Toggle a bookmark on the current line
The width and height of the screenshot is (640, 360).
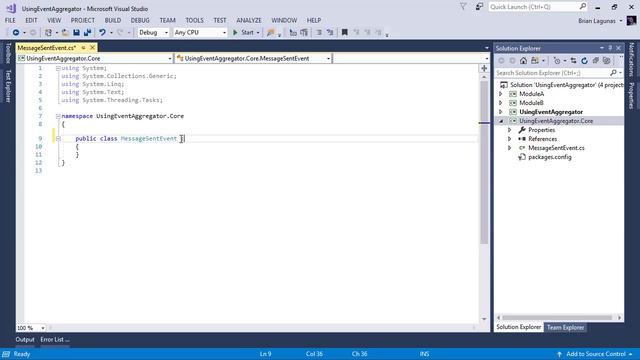pos(344,32)
